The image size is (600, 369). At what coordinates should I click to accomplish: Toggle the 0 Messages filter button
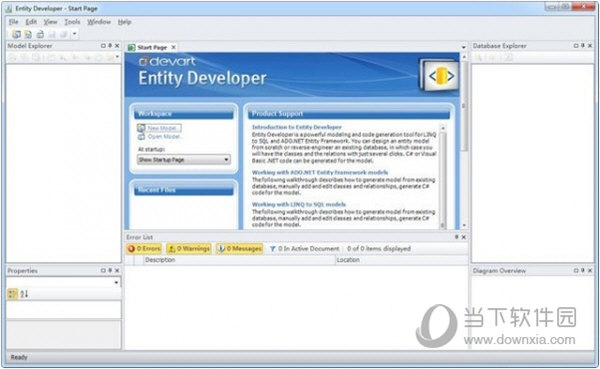click(240, 249)
